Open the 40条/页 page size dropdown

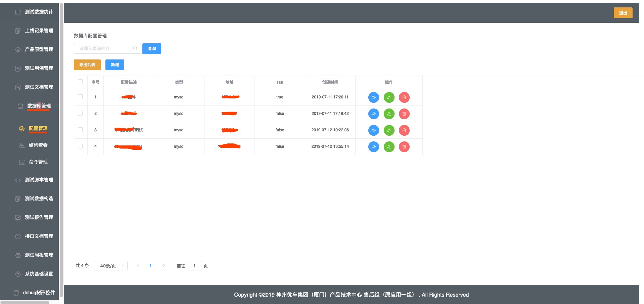(x=111, y=266)
